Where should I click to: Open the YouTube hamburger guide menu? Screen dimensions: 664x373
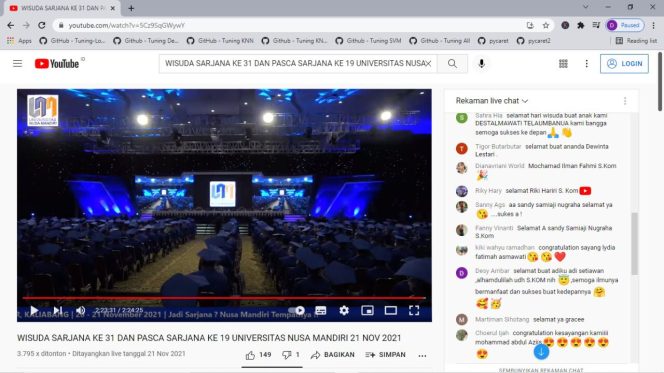17,64
